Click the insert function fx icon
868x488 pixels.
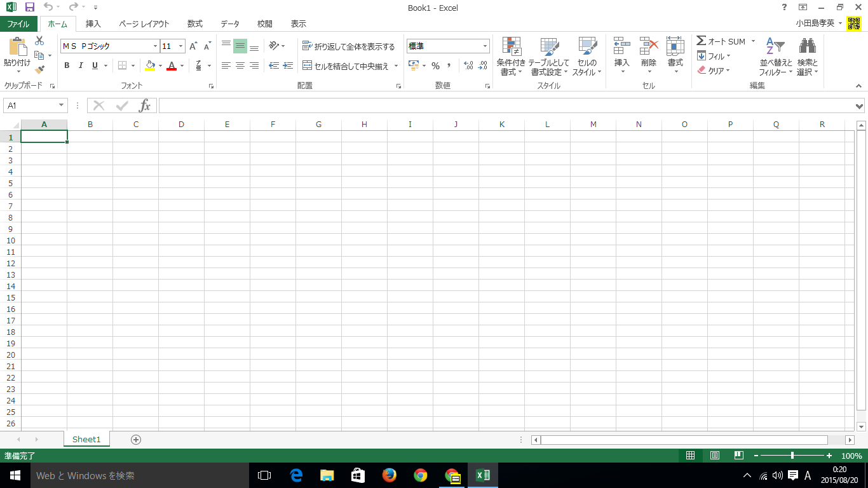point(145,105)
